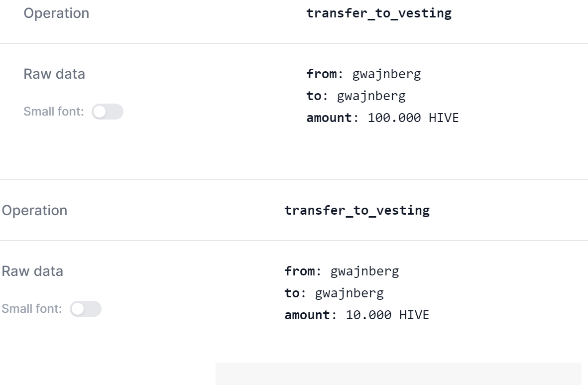This screenshot has width=588, height=385.
Task: Click the to account gwajnberg in the first operation
Action: (371, 97)
